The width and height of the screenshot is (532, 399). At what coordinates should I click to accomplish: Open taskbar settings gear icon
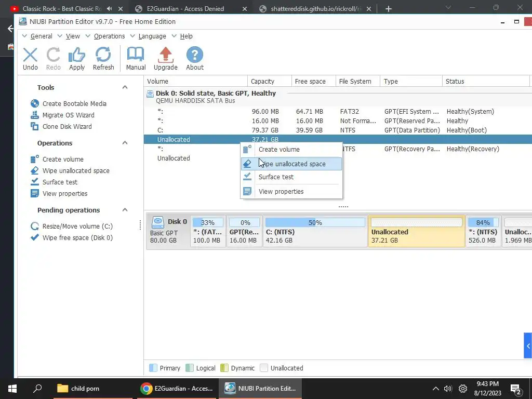pyautogui.click(x=463, y=389)
